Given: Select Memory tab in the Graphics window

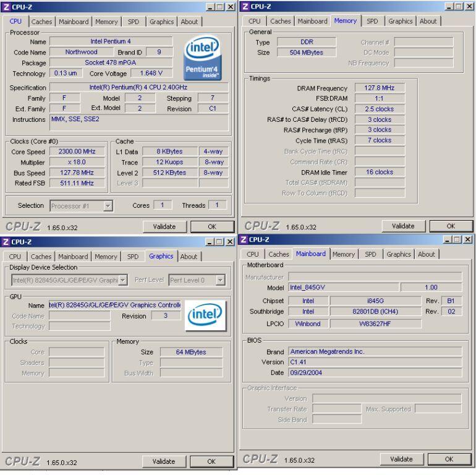Looking at the screenshot, I should pyautogui.click(x=106, y=257).
